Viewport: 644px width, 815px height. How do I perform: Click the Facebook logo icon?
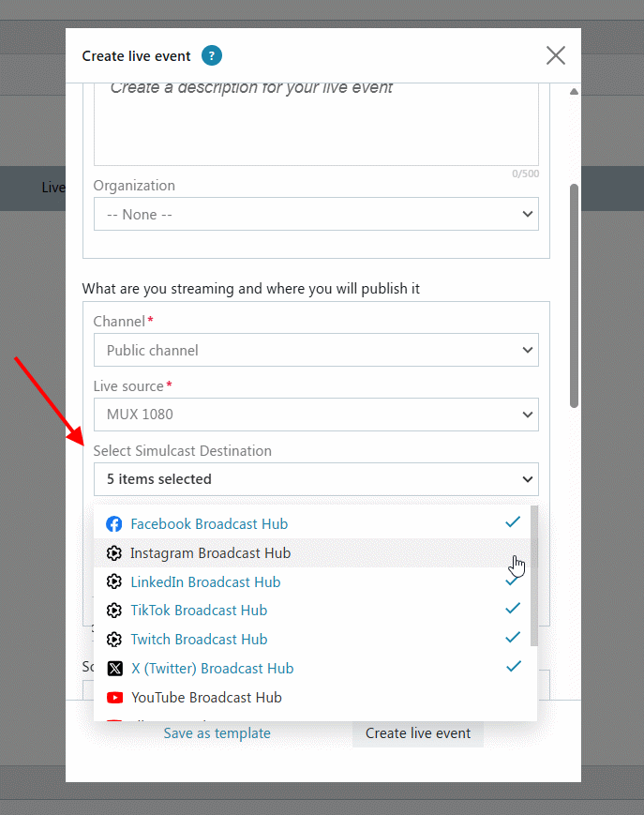(114, 524)
